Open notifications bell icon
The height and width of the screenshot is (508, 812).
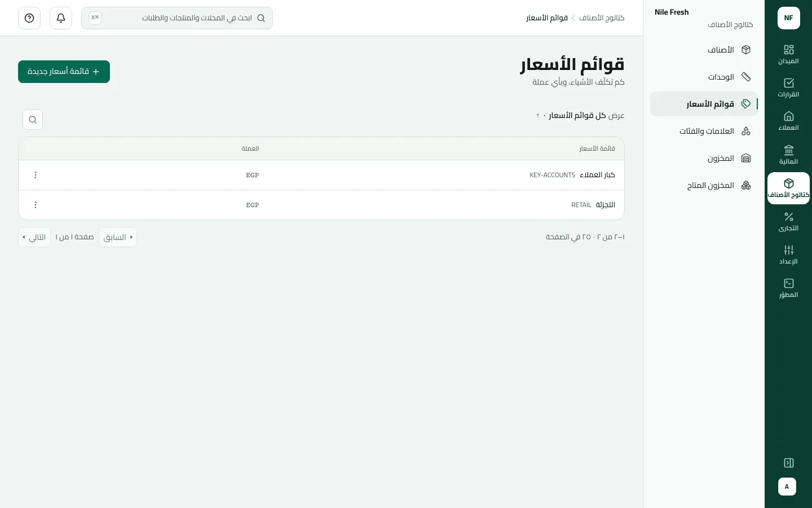pos(61,18)
